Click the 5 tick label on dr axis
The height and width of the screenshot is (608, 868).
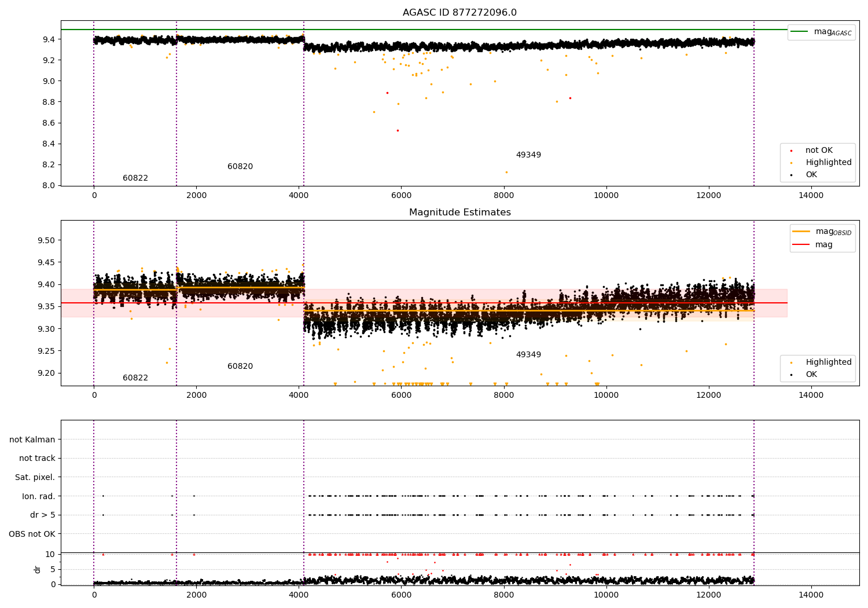(53, 569)
